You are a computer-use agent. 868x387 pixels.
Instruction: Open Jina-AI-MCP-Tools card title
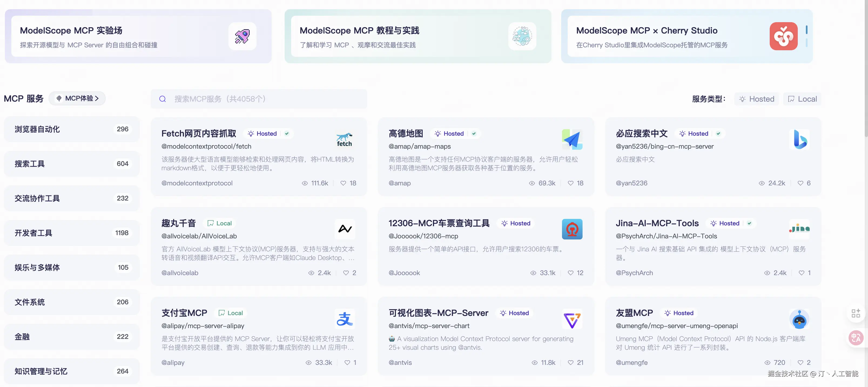click(x=657, y=223)
